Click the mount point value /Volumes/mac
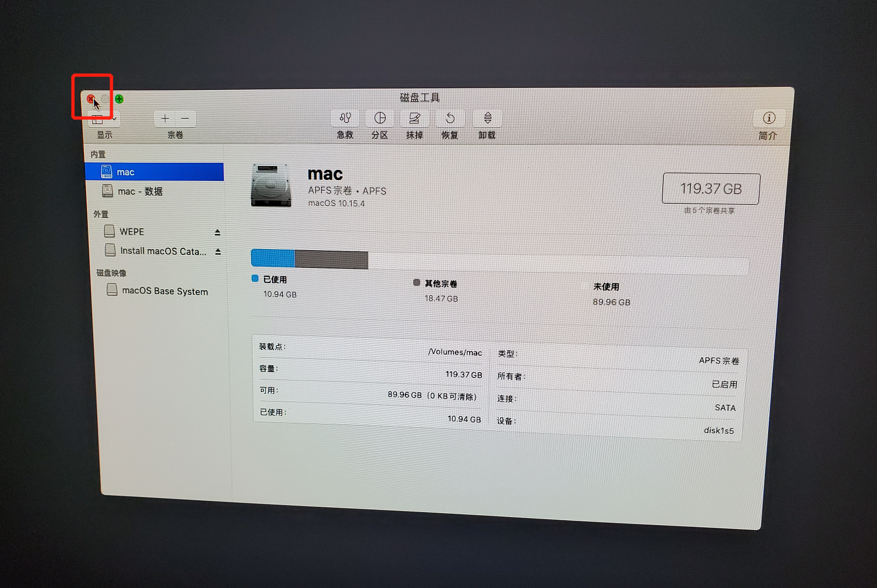This screenshot has height=588, width=877. click(455, 352)
